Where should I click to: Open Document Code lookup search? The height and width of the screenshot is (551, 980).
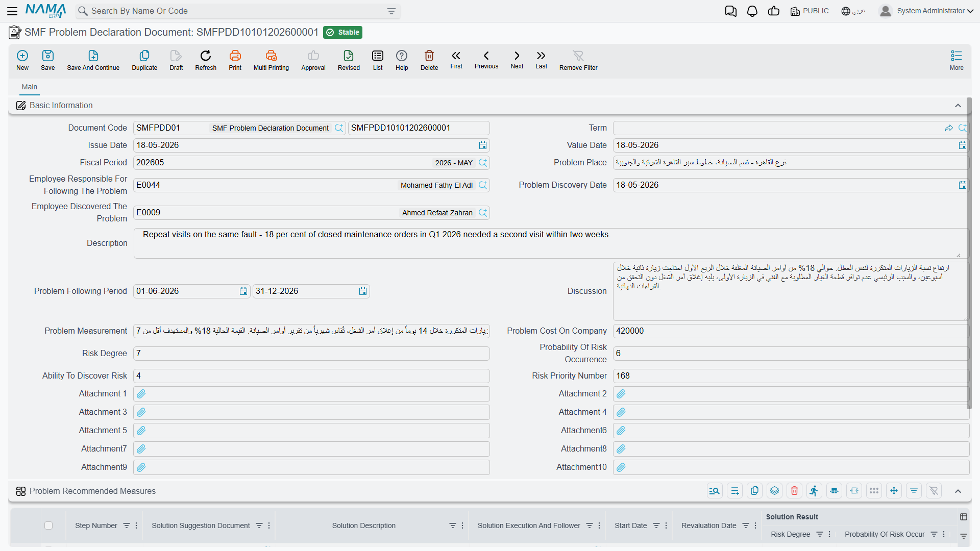coord(339,128)
